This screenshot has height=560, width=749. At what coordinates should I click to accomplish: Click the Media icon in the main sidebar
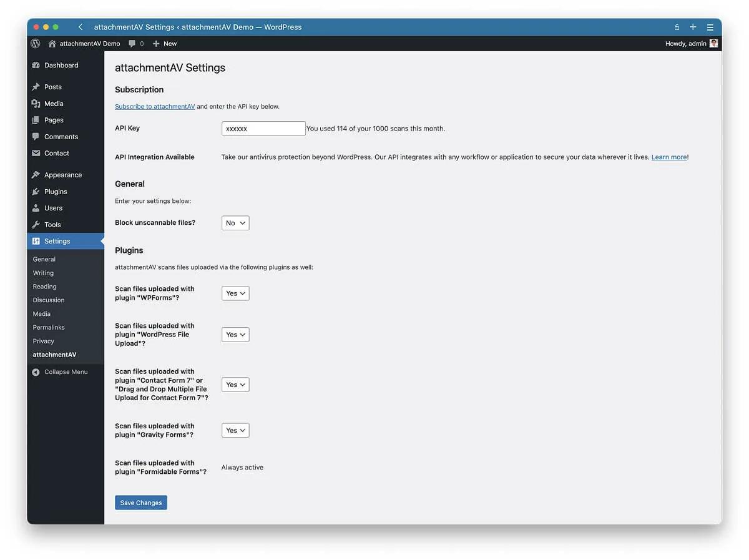(x=36, y=104)
